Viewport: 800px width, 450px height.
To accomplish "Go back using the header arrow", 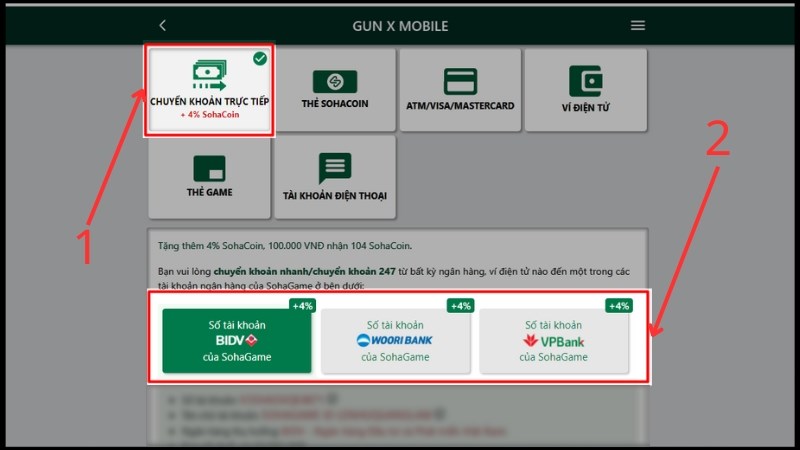I will pyautogui.click(x=162, y=26).
